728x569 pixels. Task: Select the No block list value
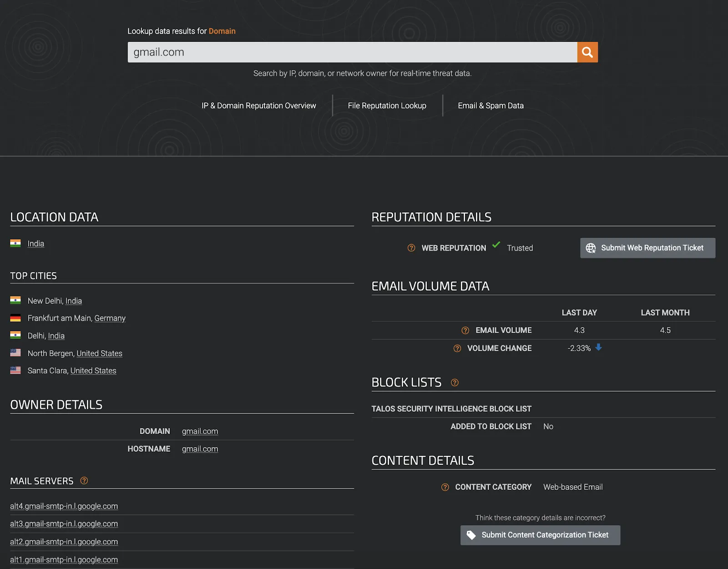coord(548,427)
